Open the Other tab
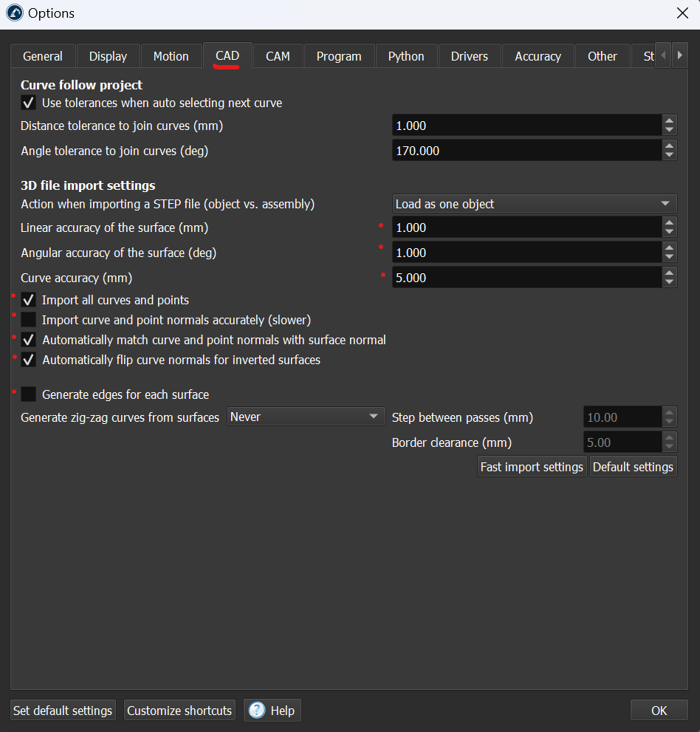 pos(602,56)
